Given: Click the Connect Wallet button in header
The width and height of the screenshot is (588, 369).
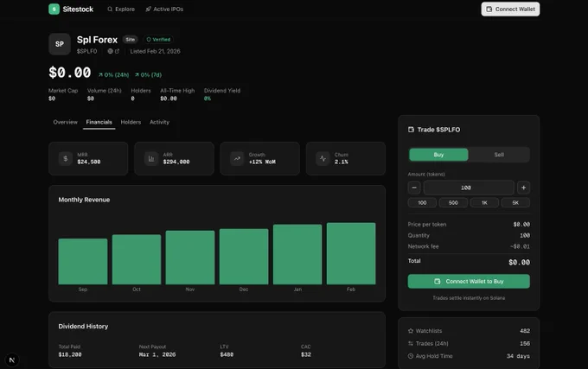Looking at the screenshot, I should (x=510, y=9).
